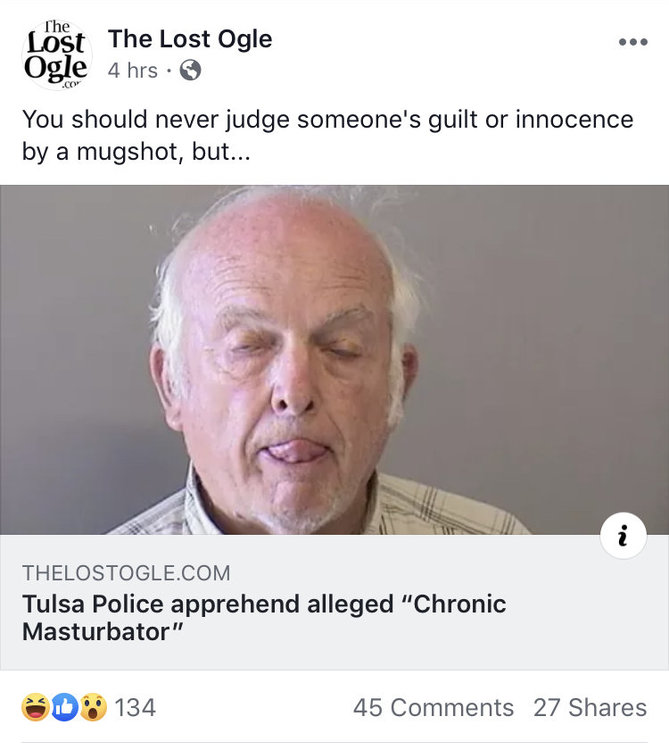The width and height of the screenshot is (669, 750).
Task: Tap the gray wall area of photo
Action: (560, 300)
